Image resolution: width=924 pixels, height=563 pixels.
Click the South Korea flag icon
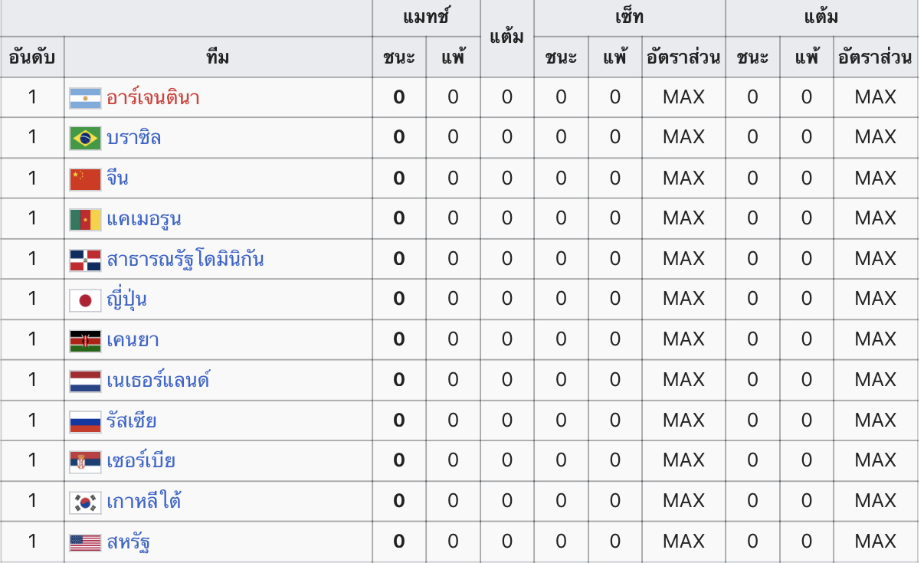tap(85, 502)
